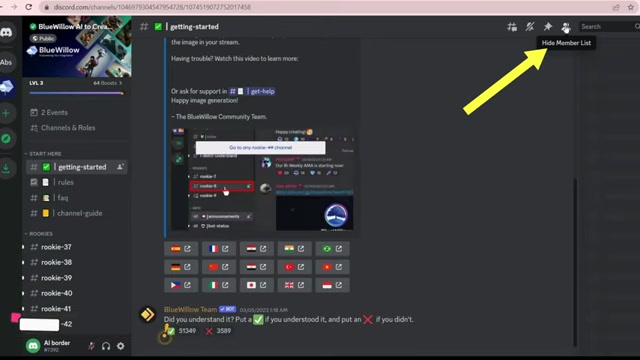Hide the member list icon
Image resolution: width=640 pixels, height=360 pixels.
pyautogui.click(x=565, y=27)
